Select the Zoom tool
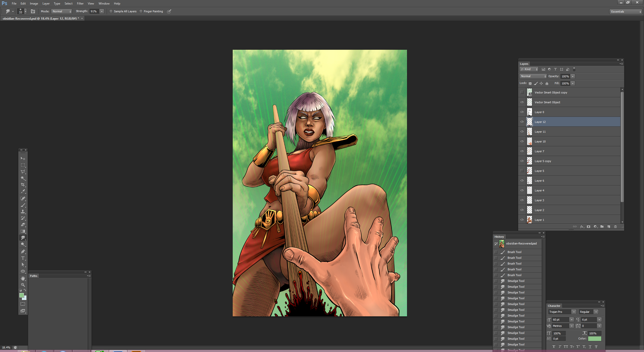 (x=23, y=285)
